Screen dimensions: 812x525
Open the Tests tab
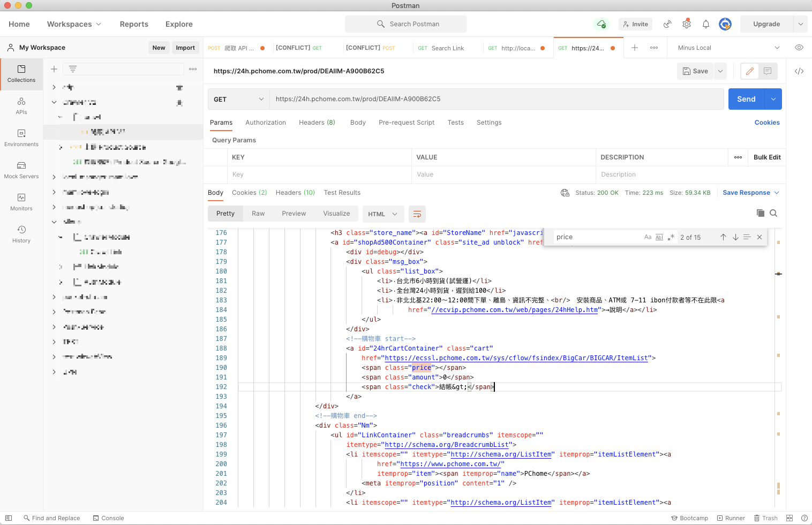(456, 123)
